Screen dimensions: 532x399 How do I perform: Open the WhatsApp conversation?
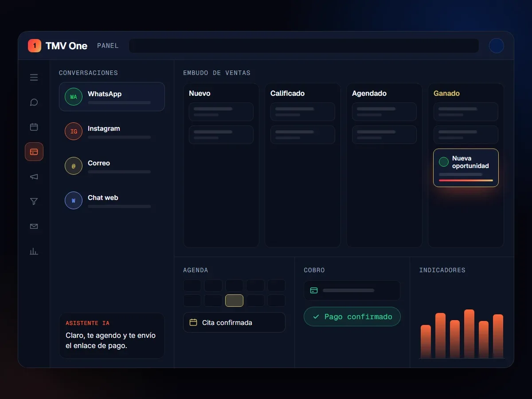(112, 97)
